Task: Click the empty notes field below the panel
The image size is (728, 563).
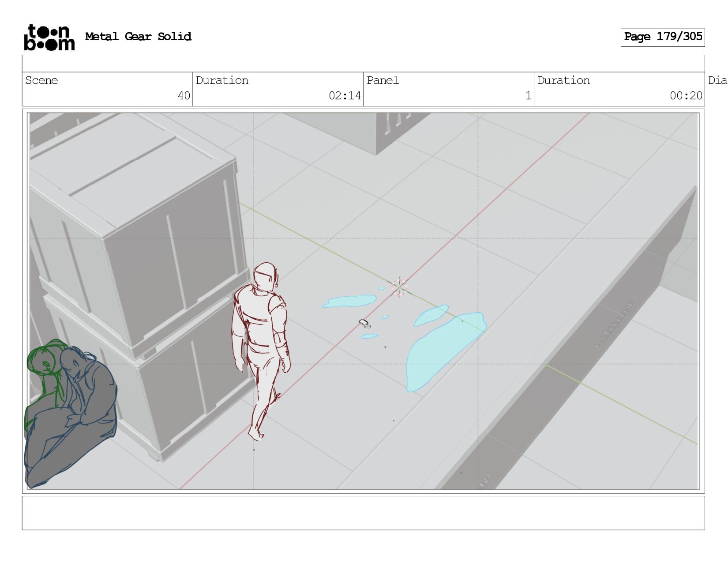Action: (x=363, y=513)
